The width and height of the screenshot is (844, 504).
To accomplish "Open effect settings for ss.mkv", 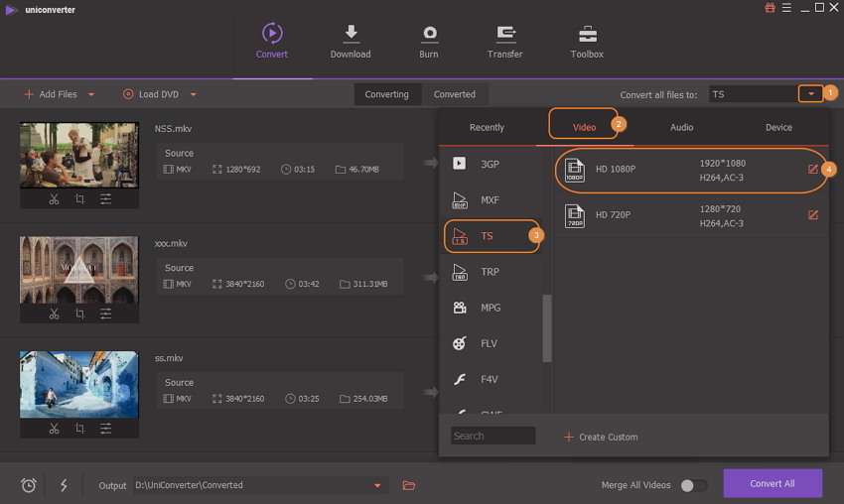I will [x=105, y=429].
